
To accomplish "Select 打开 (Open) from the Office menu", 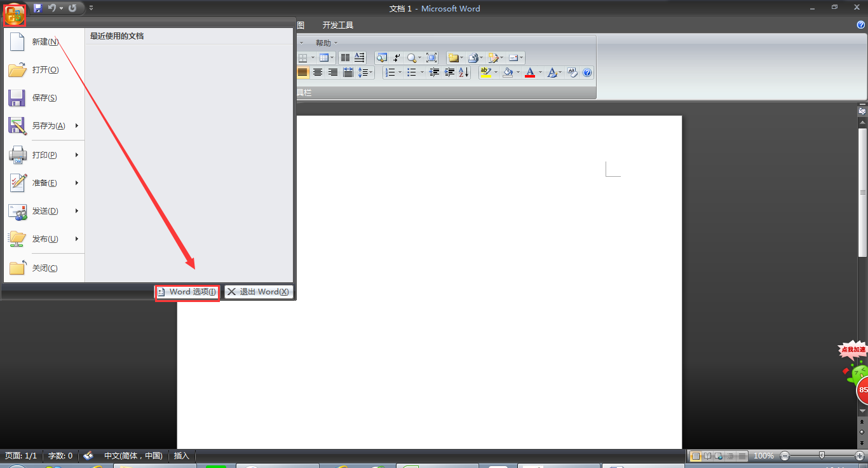I will pyautogui.click(x=44, y=70).
